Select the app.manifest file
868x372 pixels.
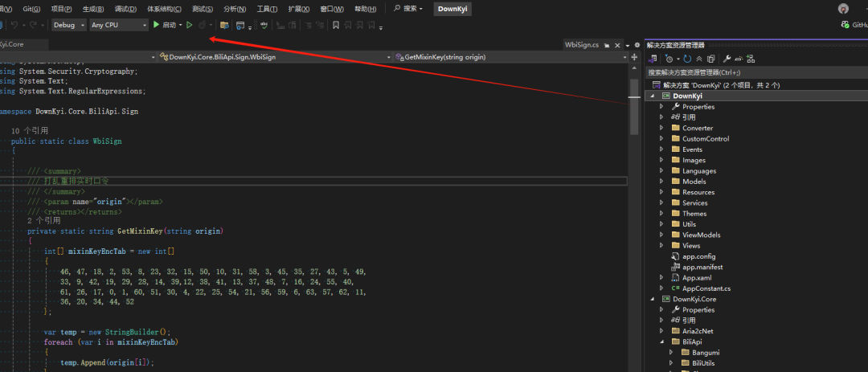(x=702, y=267)
